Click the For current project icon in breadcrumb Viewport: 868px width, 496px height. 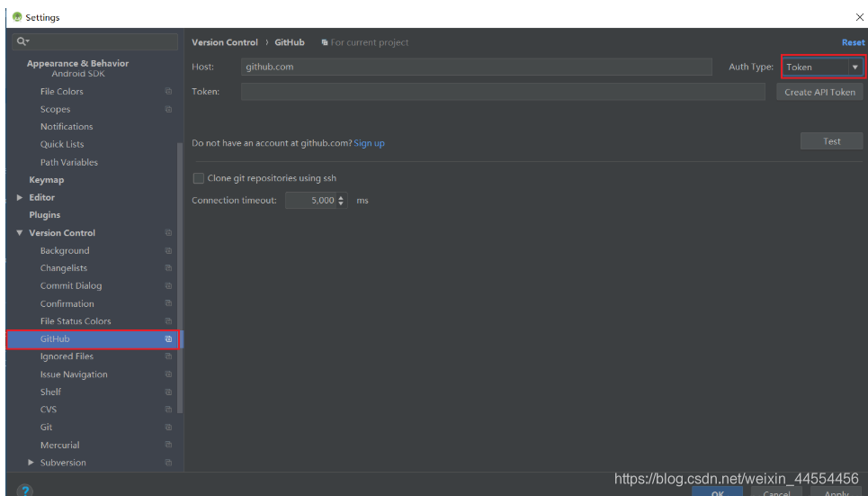click(x=325, y=42)
